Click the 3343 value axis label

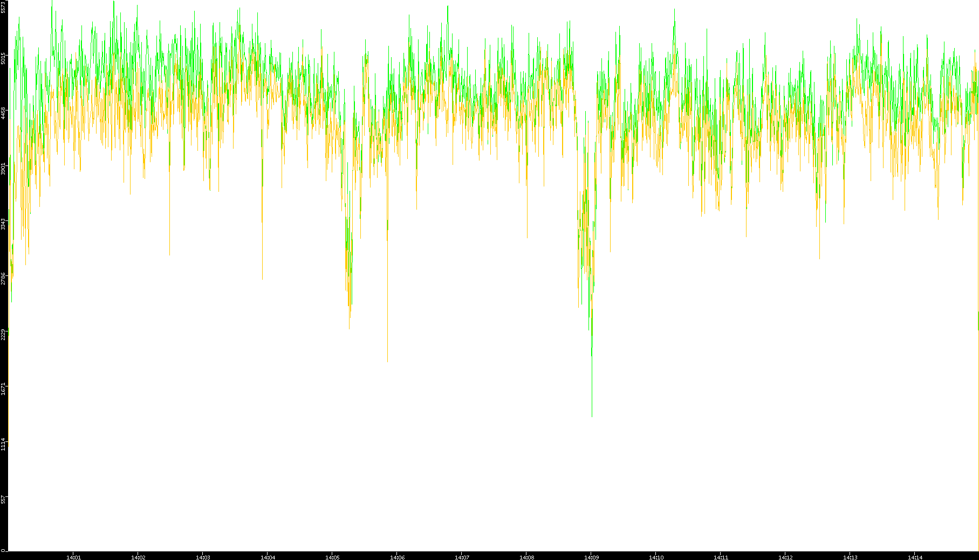(x=3, y=224)
